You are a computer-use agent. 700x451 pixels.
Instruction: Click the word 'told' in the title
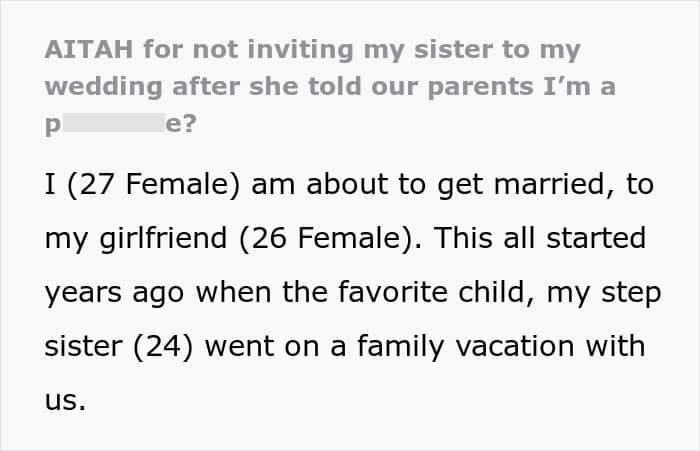pyautogui.click(x=335, y=87)
